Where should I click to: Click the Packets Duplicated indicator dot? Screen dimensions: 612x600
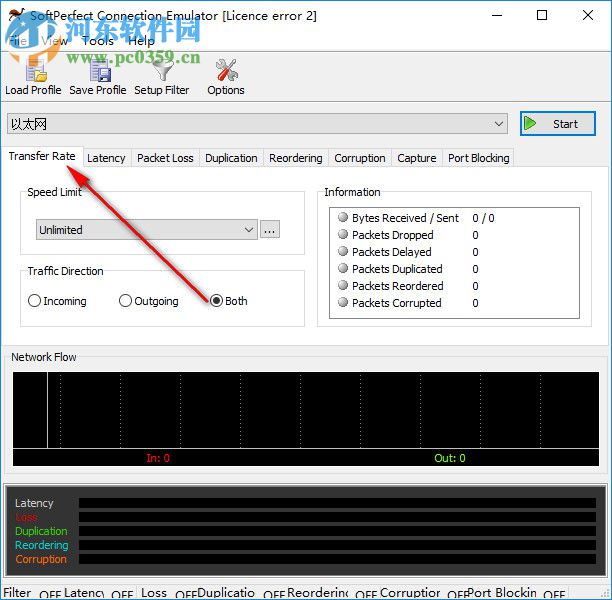tap(343, 268)
